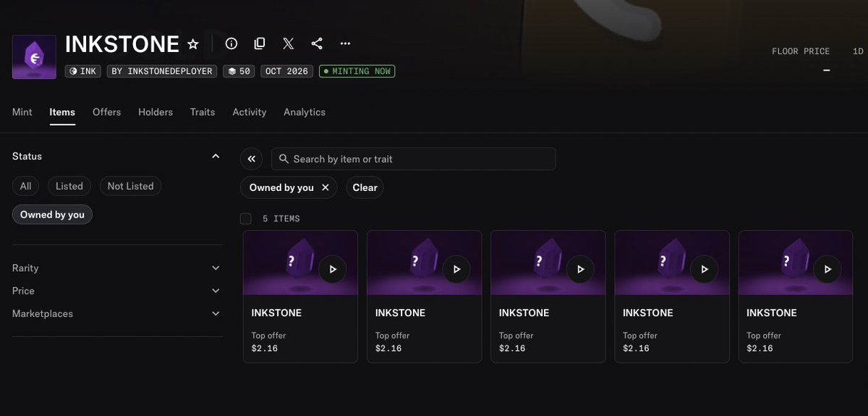Open the Offers tab
This screenshot has height=416, width=868.
click(107, 112)
